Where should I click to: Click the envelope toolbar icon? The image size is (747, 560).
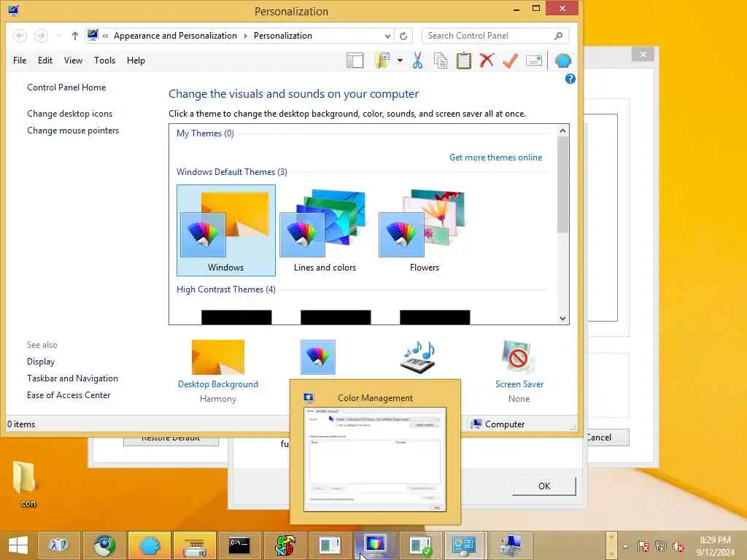pos(533,61)
